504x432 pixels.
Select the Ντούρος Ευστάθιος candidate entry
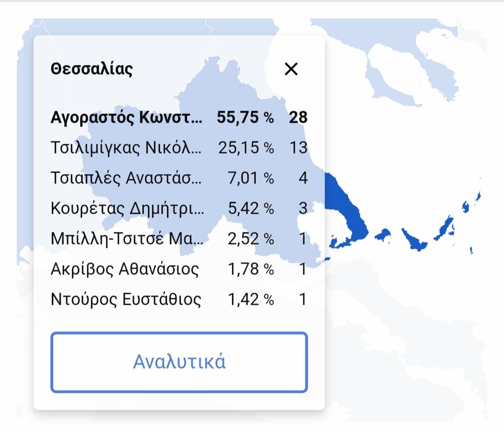point(179,299)
